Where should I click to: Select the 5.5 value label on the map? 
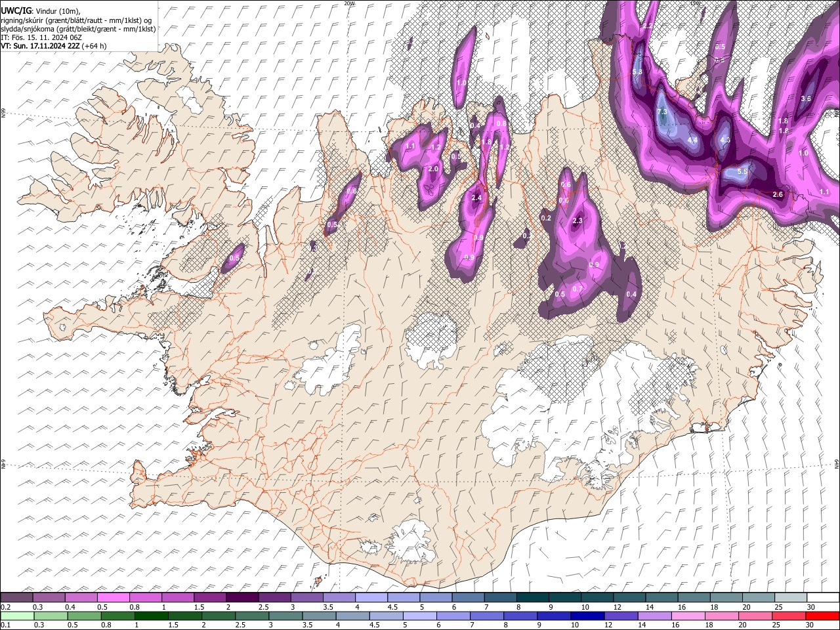click(742, 171)
